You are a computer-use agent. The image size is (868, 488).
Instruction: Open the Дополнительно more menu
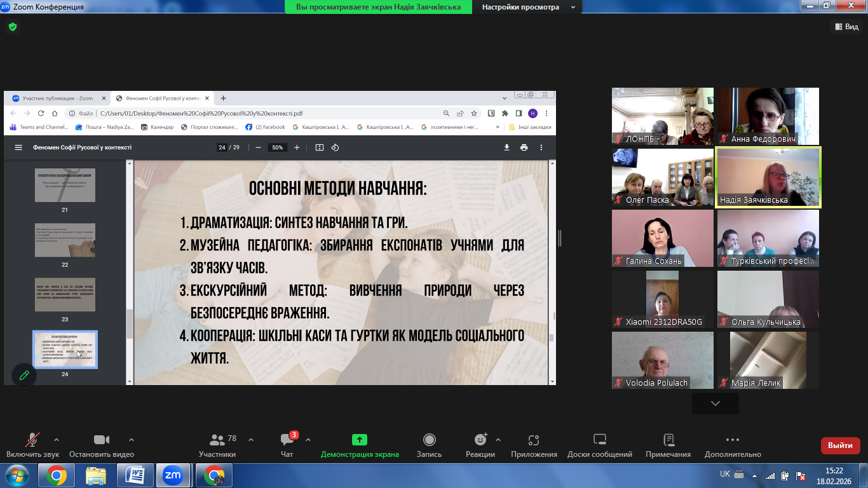(732, 440)
